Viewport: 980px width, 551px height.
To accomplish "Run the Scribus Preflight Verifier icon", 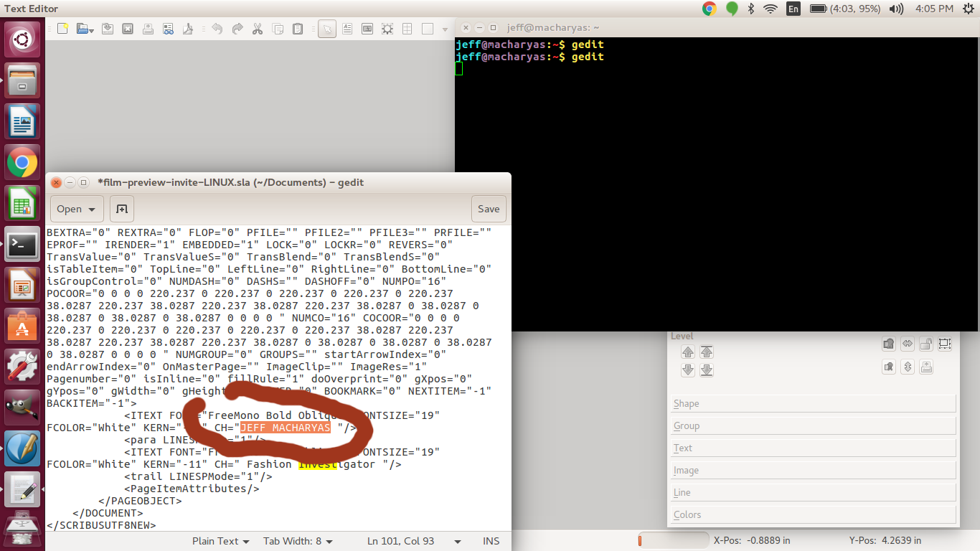I will coord(168,29).
